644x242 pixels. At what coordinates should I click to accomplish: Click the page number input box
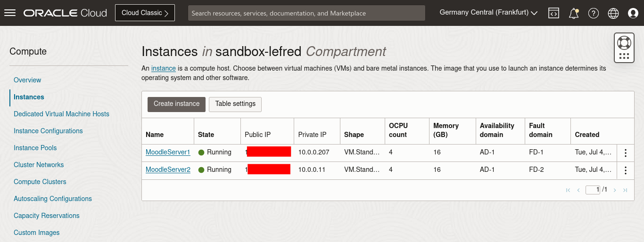[x=593, y=190]
